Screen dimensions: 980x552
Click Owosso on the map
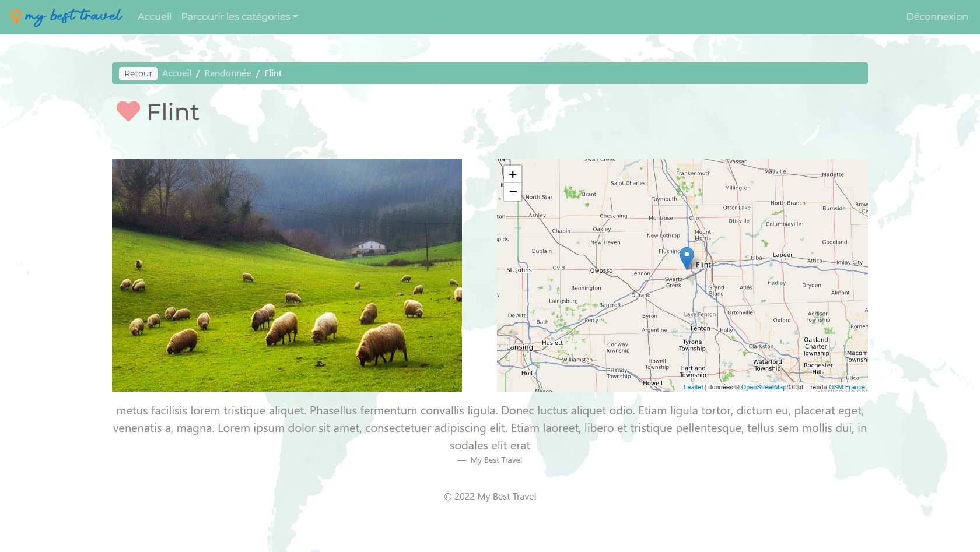click(601, 271)
